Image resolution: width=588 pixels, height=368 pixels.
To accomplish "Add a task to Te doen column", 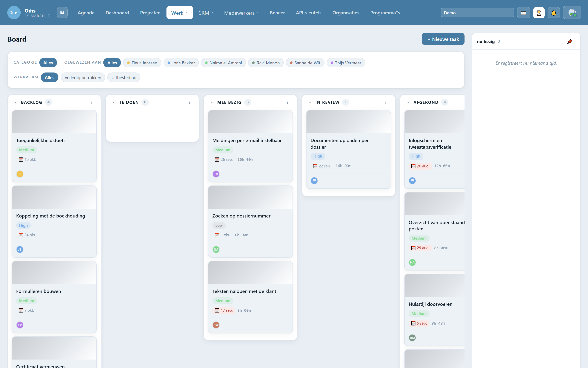I will click(x=189, y=103).
